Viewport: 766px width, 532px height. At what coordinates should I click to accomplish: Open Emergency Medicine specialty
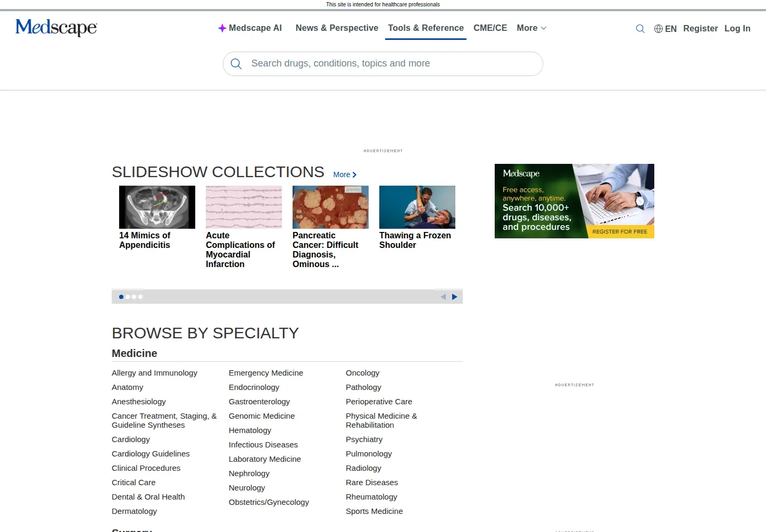click(266, 373)
